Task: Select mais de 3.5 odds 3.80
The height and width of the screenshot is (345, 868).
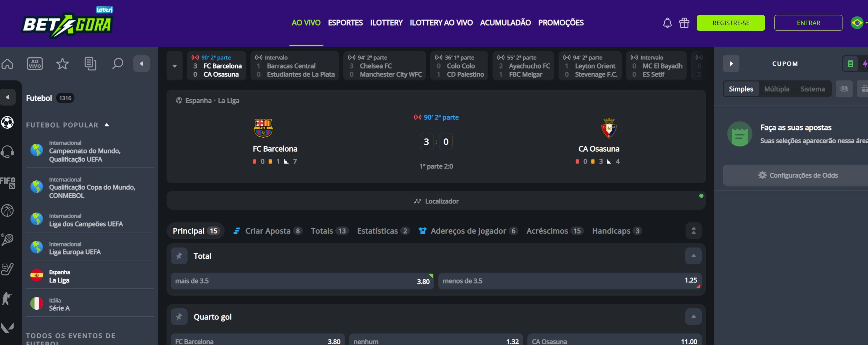Action: click(302, 281)
